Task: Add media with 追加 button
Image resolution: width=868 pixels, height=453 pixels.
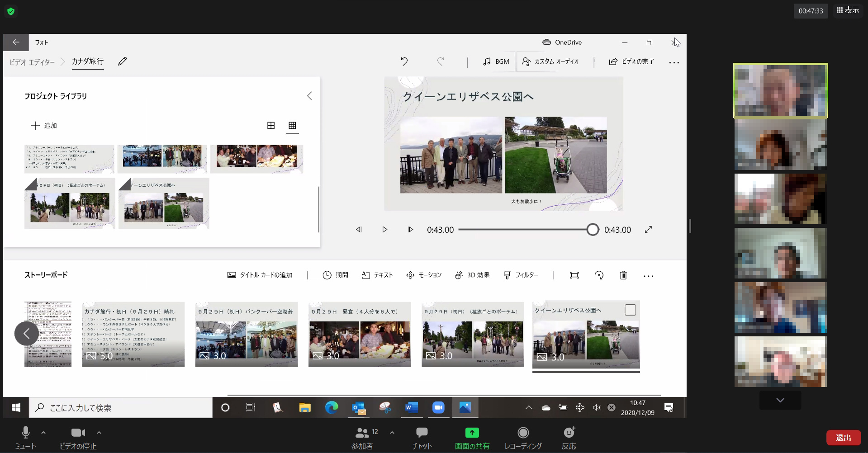Action: pos(44,126)
